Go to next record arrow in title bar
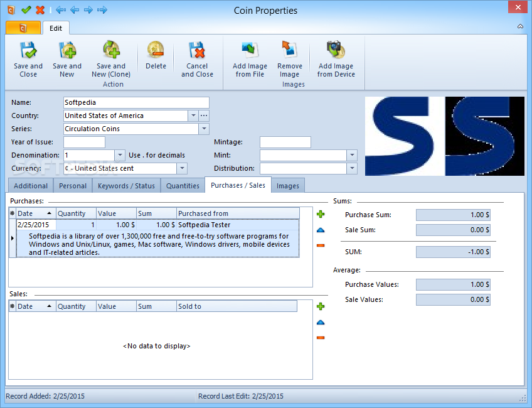Image resolution: width=532 pixels, height=408 pixels. point(88,10)
